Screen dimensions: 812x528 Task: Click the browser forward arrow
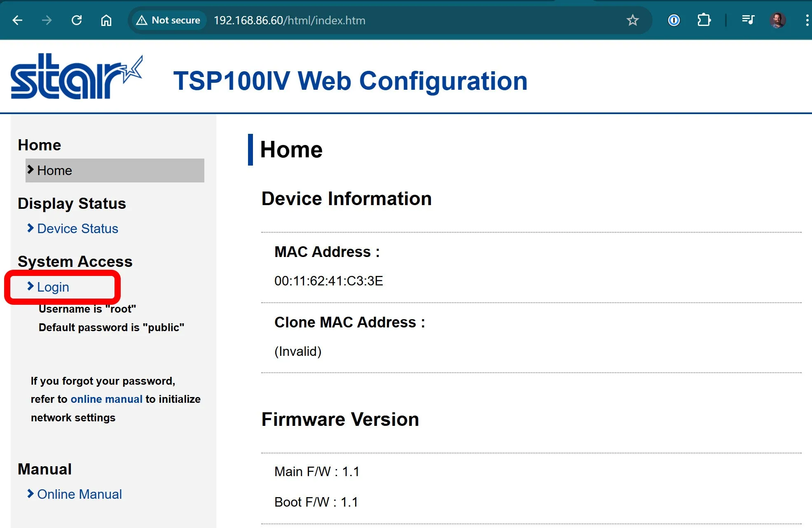click(x=47, y=20)
